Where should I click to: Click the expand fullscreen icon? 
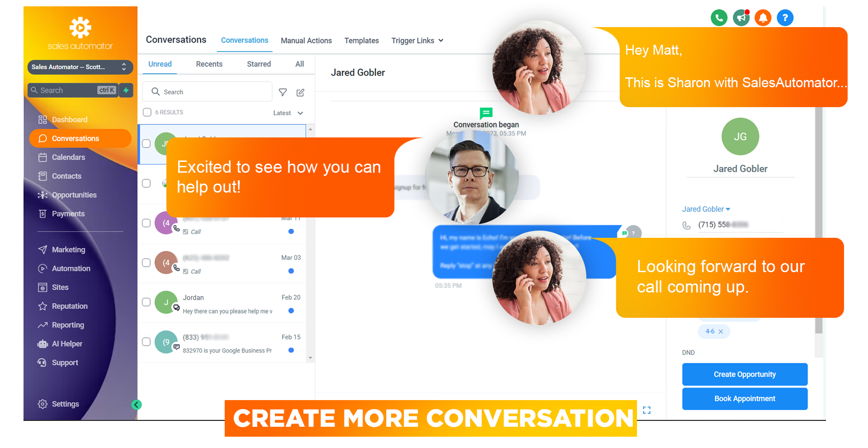pyautogui.click(x=647, y=410)
